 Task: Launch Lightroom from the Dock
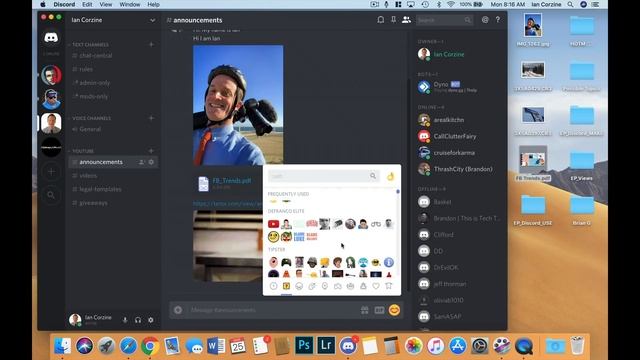(326, 345)
